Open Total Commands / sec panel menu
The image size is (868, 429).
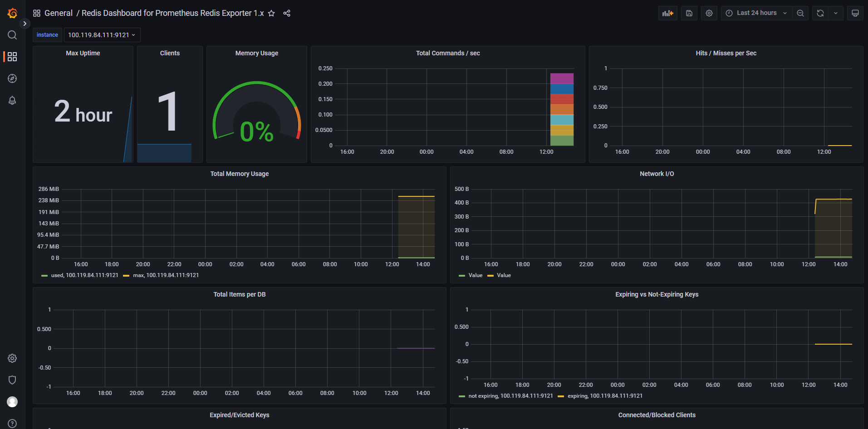coord(448,53)
